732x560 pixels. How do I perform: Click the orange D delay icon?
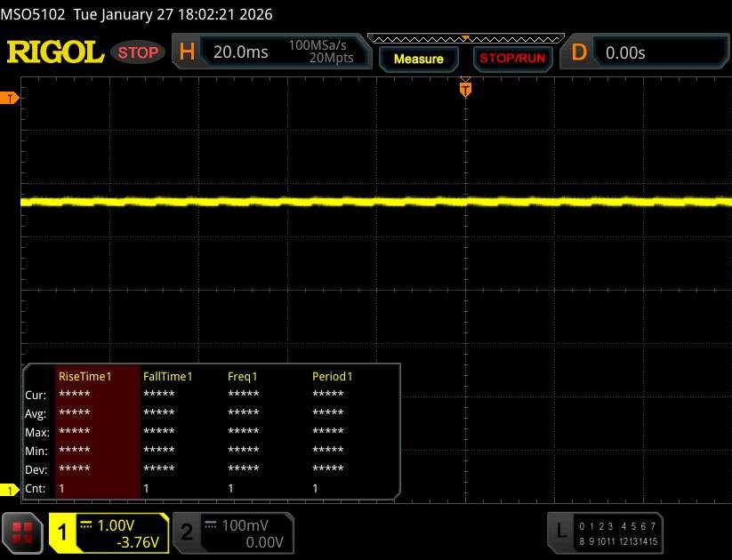[579, 52]
